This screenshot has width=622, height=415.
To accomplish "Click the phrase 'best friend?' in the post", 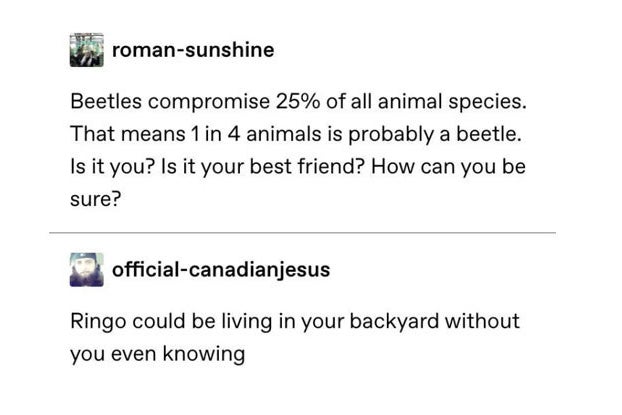I will [307, 166].
